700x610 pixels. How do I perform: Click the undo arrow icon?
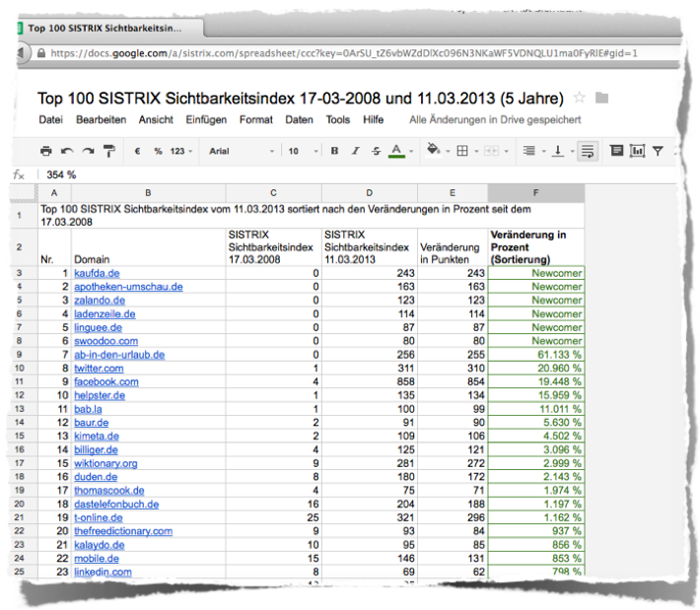pos(67,151)
